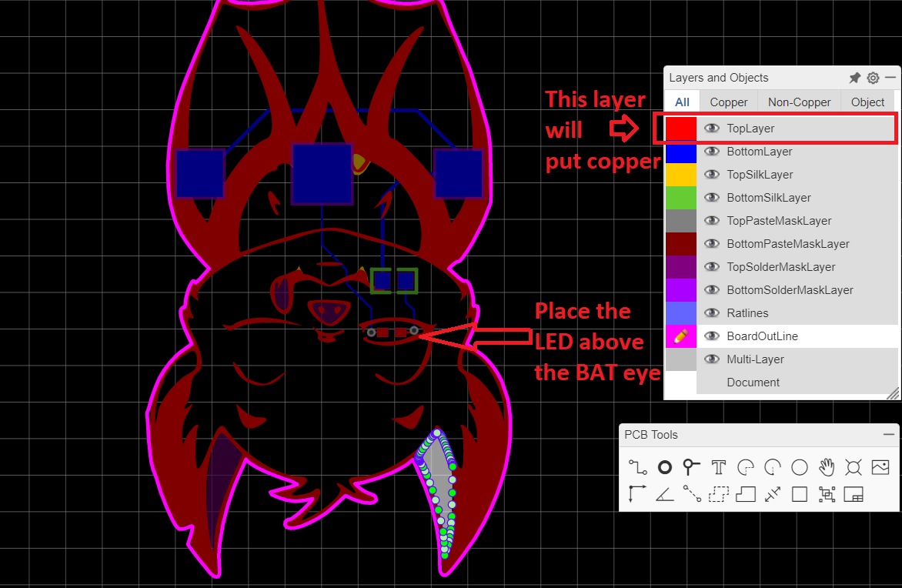This screenshot has width=902, height=588.
Task: Select the Pad tool
Action: tap(664, 466)
